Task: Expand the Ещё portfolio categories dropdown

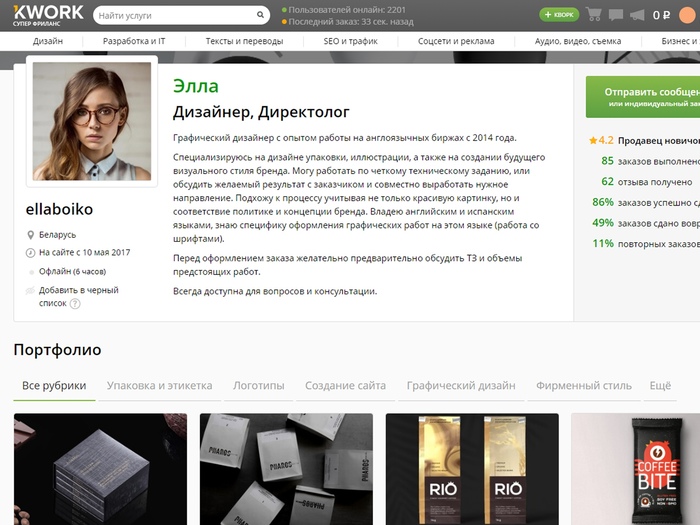Action: coord(660,385)
